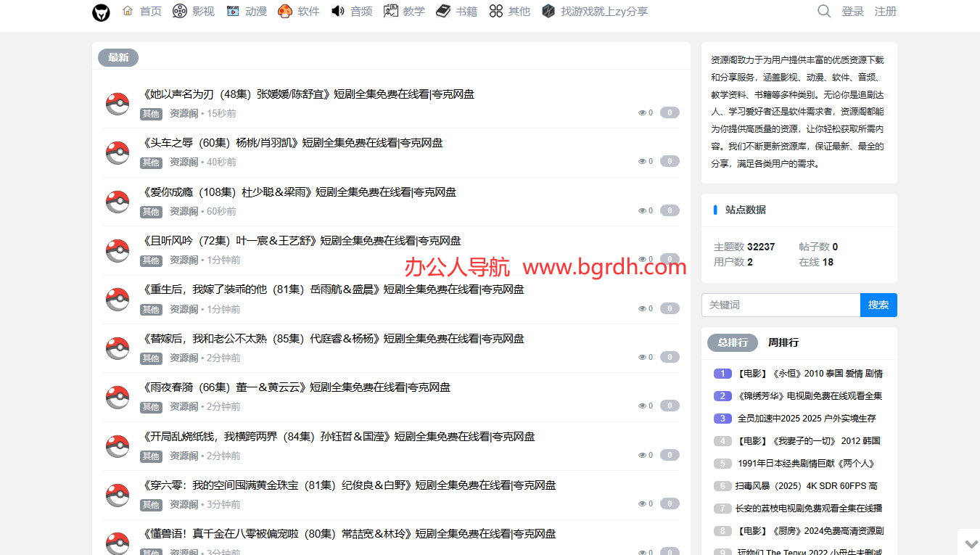Go to the 软件 mushroom icon section

click(299, 12)
